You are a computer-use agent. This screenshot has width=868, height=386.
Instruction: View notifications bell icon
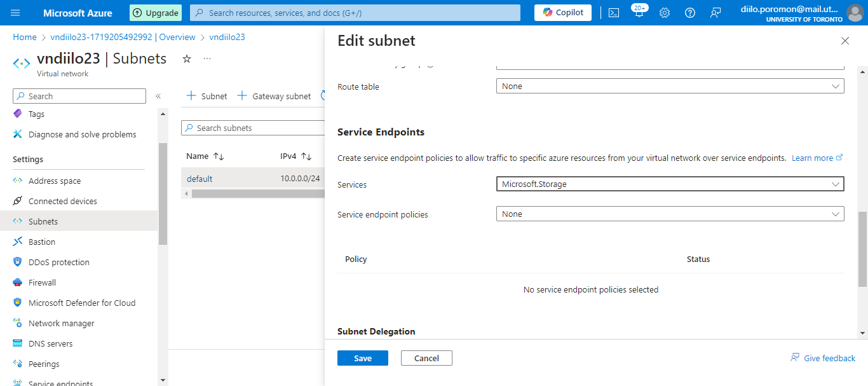coord(639,13)
